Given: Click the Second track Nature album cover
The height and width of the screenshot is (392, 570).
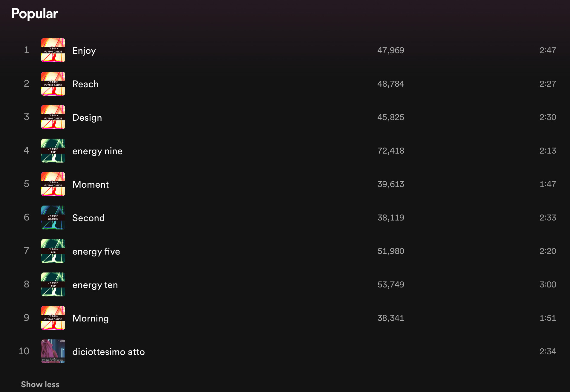Looking at the screenshot, I should coord(53,218).
